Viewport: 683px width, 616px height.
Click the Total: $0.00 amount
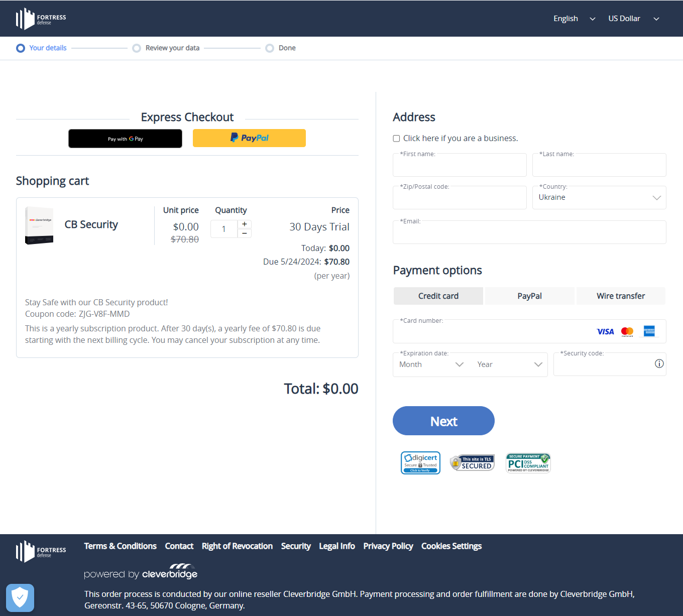[321, 389]
